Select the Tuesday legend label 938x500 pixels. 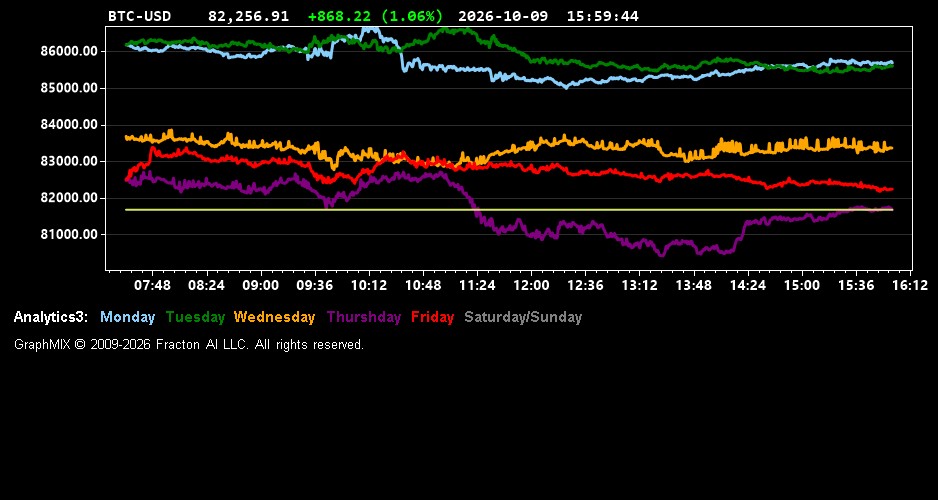pos(195,318)
